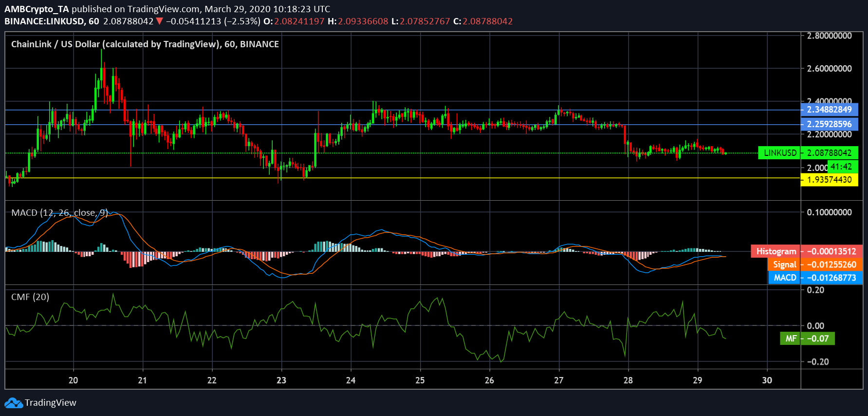Screen dimensions: 868x416
Task: Click date 24 on the time axis
Action: tap(351, 380)
